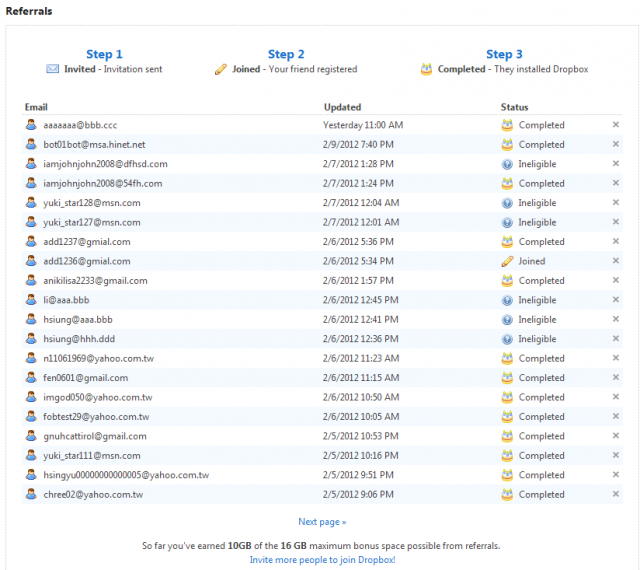Delete iamjohnjohn2008@dfhsd.com referral via X
640x570 pixels.
click(x=616, y=163)
